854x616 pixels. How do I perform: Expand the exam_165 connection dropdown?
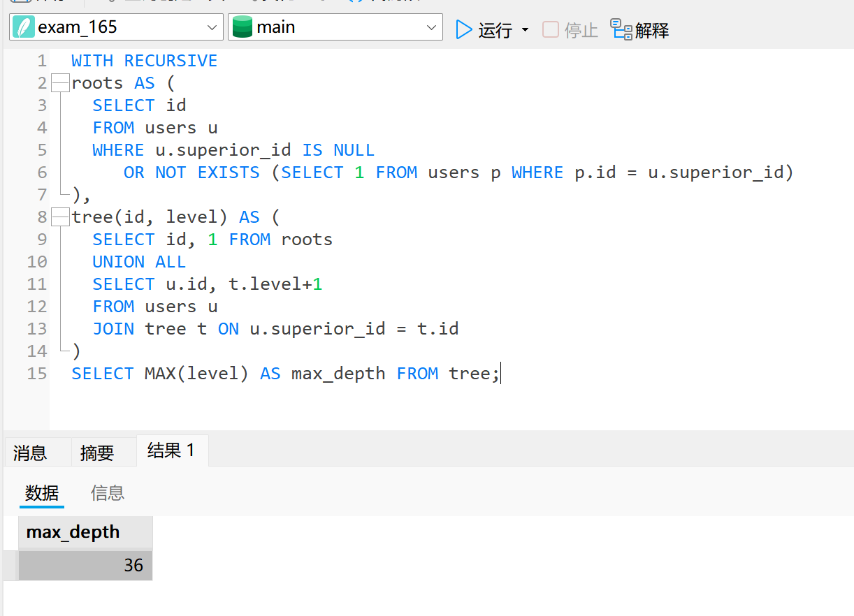pos(212,27)
